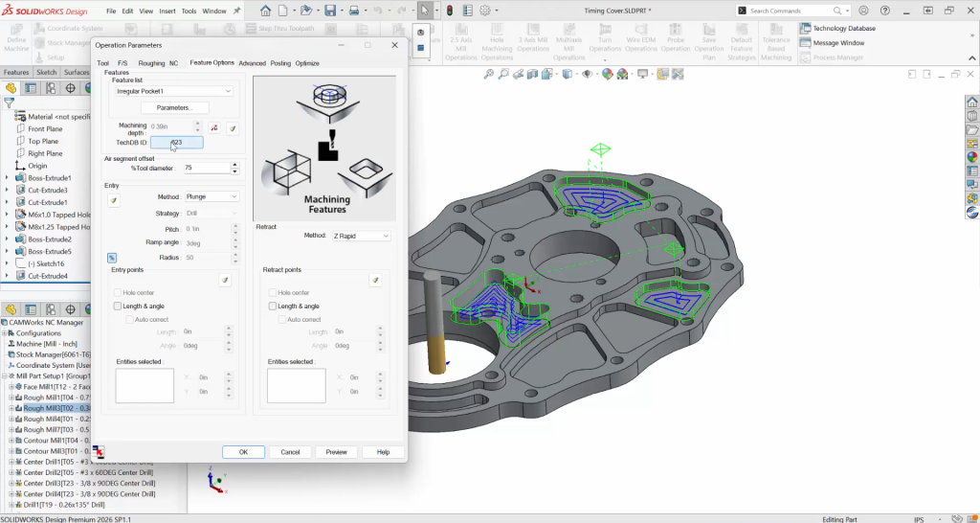This screenshot has width=980, height=523.
Task: Expand the Cut-Extrude3 feature
Action: [7, 191]
